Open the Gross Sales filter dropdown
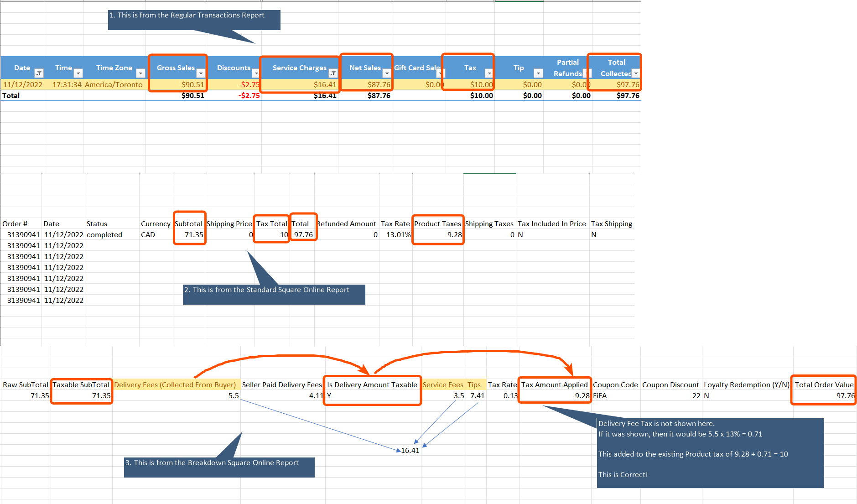 (201, 73)
